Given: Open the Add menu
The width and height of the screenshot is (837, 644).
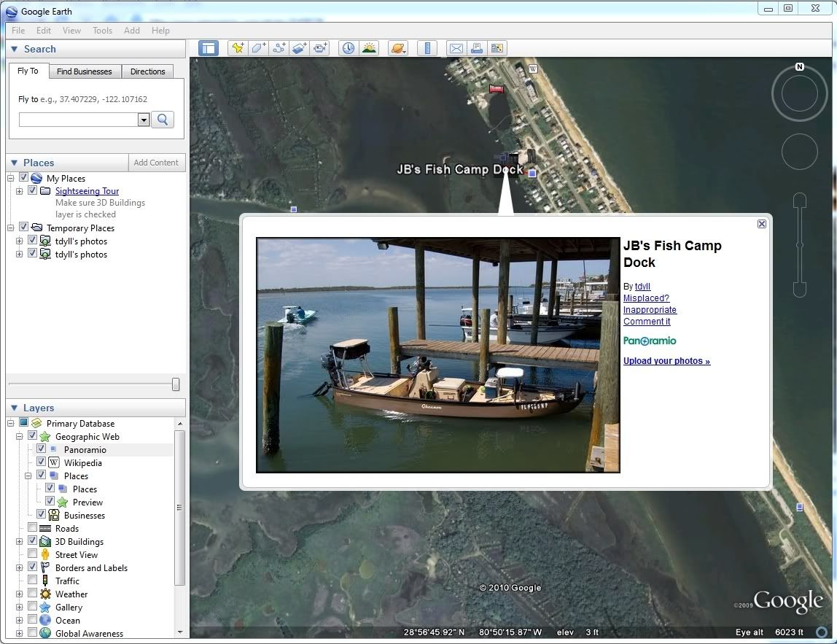Looking at the screenshot, I should click(132, 31).
